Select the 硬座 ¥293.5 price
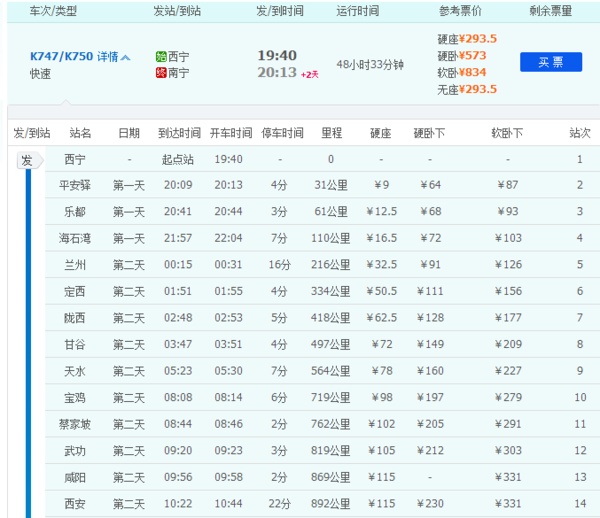The width and height of the screenshot is (600, 518). pyautogui.click(x=467, y=39)
